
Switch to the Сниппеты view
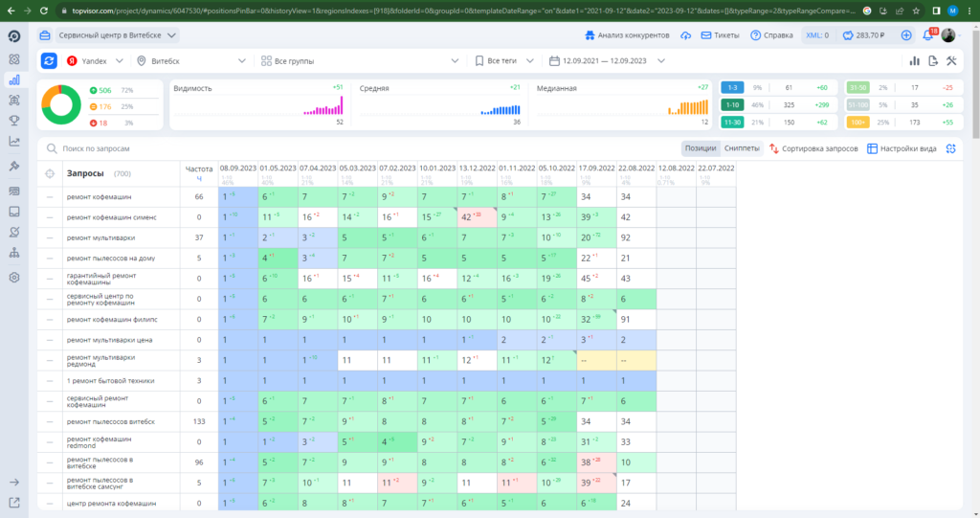[742, 148]
